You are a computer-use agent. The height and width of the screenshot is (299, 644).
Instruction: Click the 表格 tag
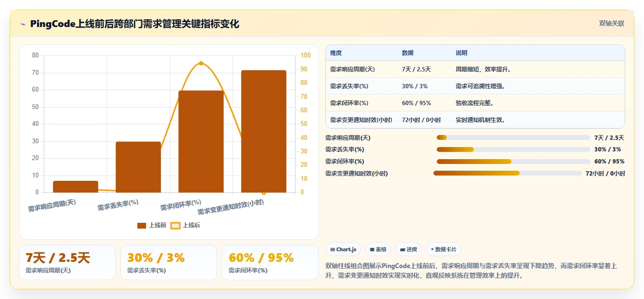(378, 249)
